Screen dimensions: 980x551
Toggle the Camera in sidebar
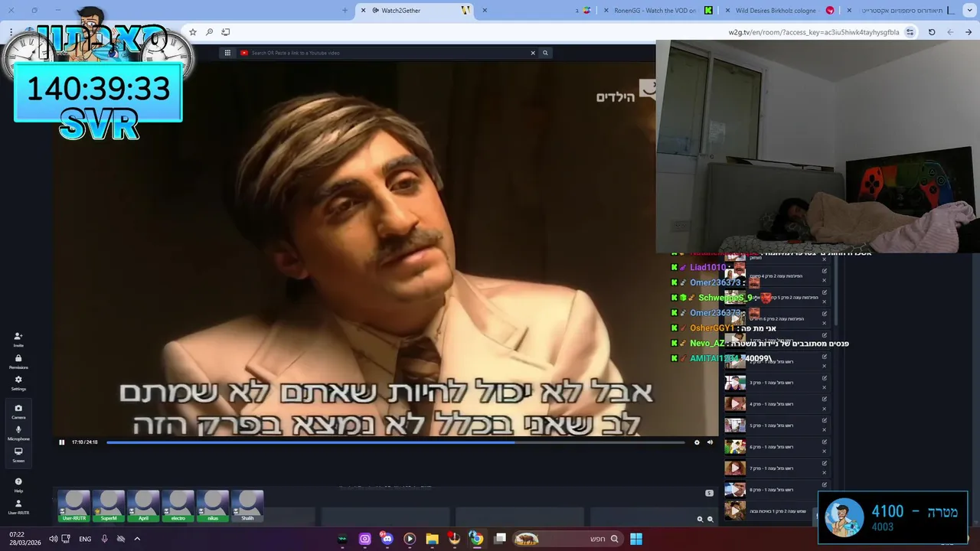(x=18, y=411)
